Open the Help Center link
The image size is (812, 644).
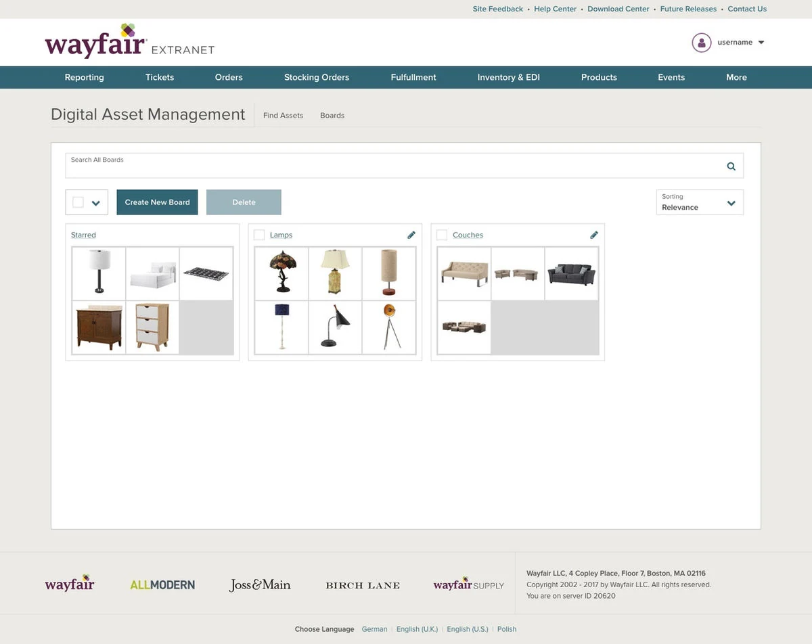pos(555,9)
